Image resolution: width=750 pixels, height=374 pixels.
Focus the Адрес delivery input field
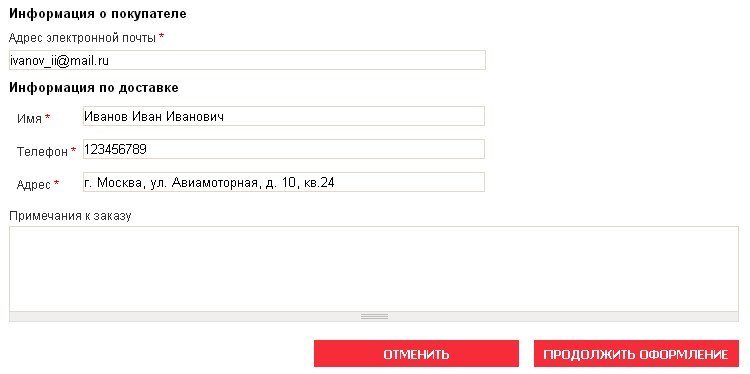[x=284, y=182]
